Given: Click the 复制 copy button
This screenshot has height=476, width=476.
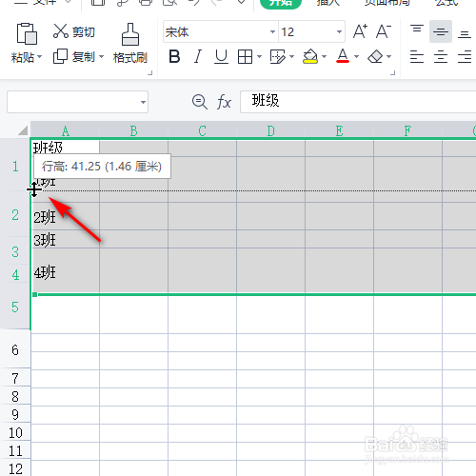Looking at the screenshot, I should click(x=74, y=57).
